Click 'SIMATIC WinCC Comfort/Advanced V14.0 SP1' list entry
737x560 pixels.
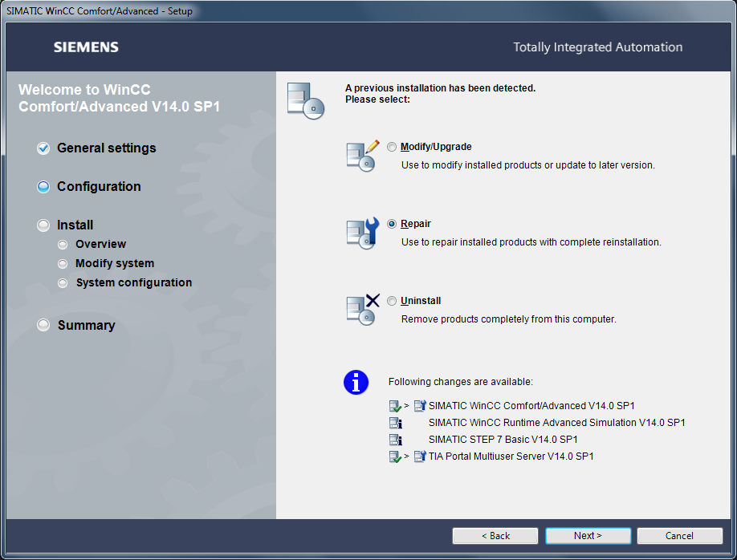click(531, 406)
